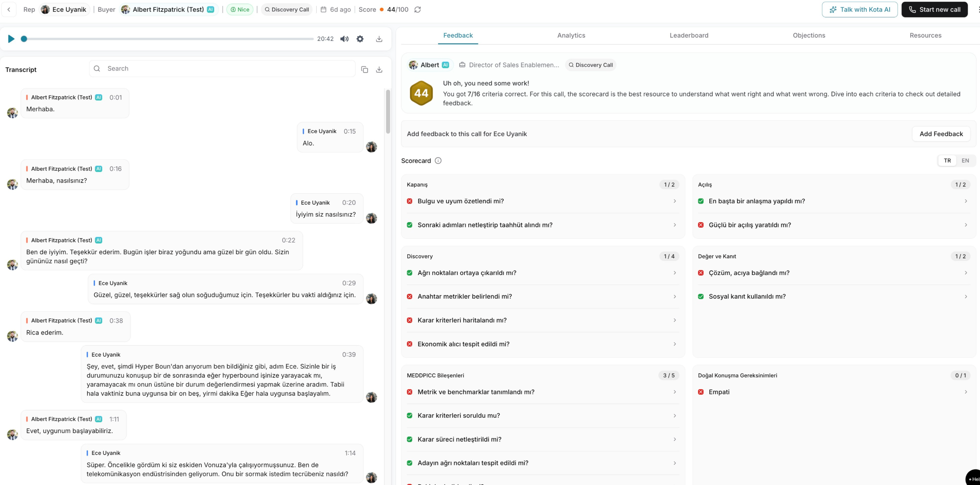Click the Add Feedback button

pos(941,134)
